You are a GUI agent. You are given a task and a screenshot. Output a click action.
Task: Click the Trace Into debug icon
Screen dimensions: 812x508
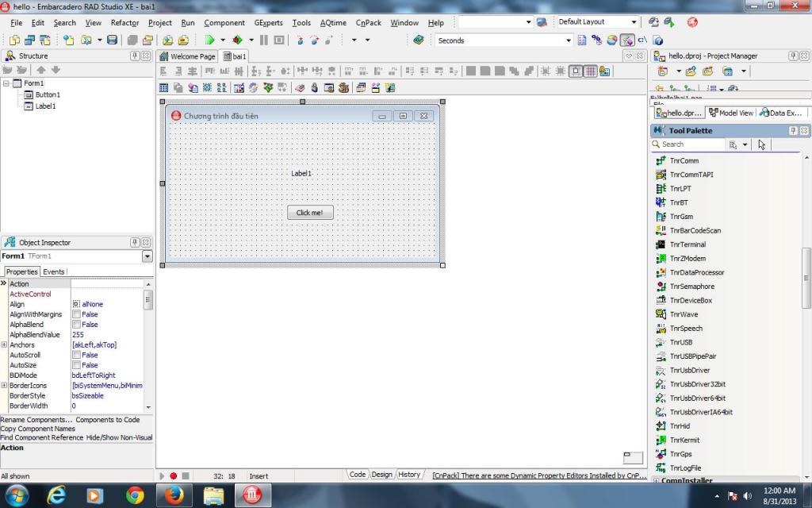(x=301, y=40)
